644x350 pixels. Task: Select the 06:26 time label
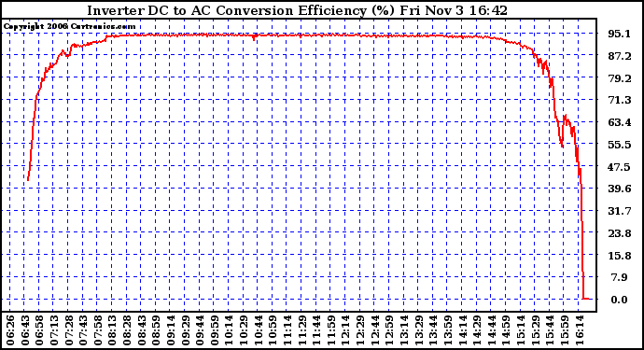(10, 330)
